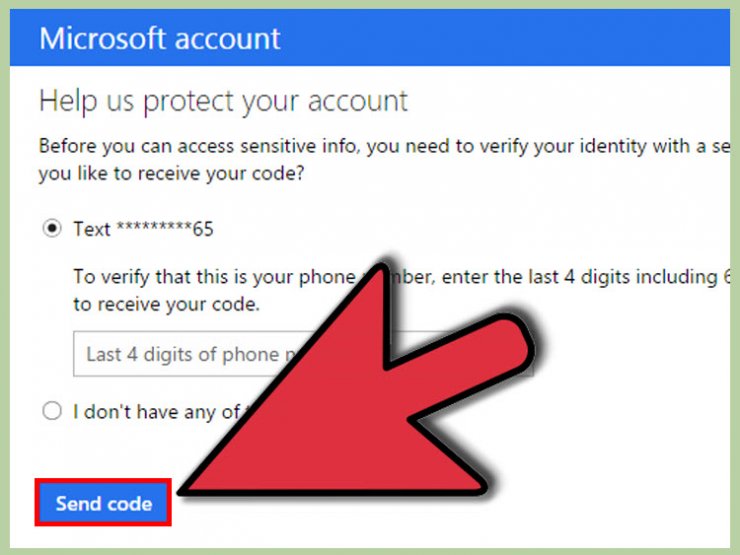This screenshot has height=555, width=740.
Task: Click the "to receive your code." instruction line
Action: [167, 304]
